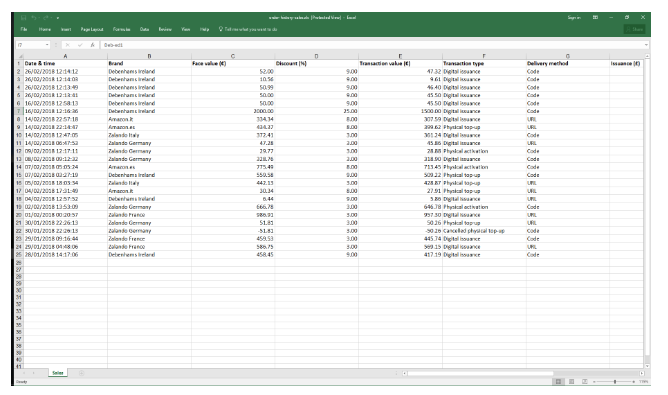Click inside the Name Box showing I7
668x395 pixels.
(30, 45)
